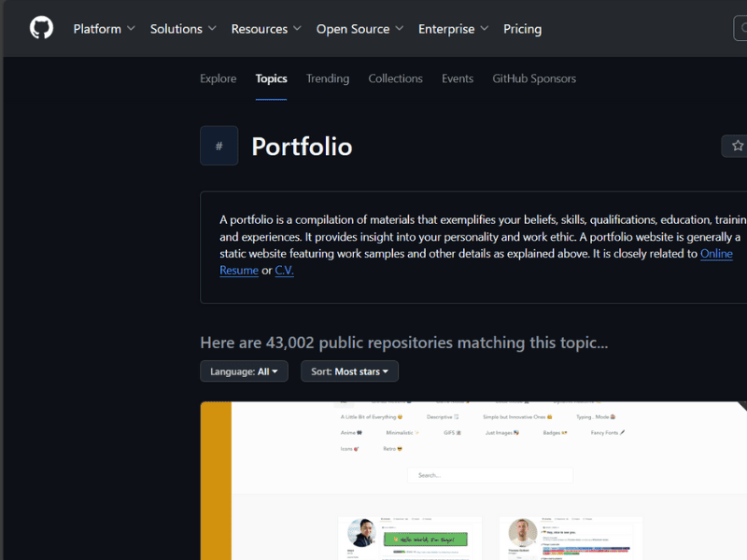Go to the Pricing page
Screen dimensions: 747x560
click(x=522, y=29)
